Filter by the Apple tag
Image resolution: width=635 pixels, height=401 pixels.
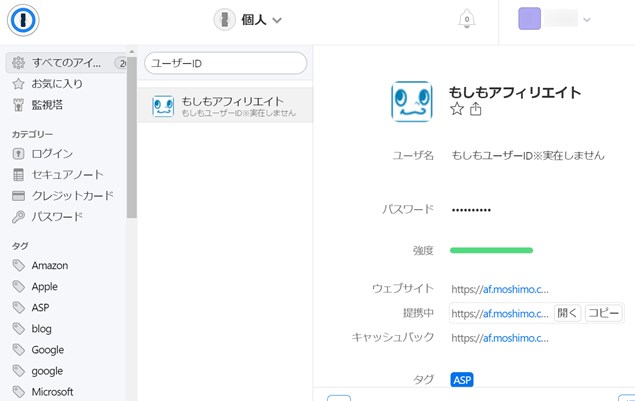tap(45, 287)
